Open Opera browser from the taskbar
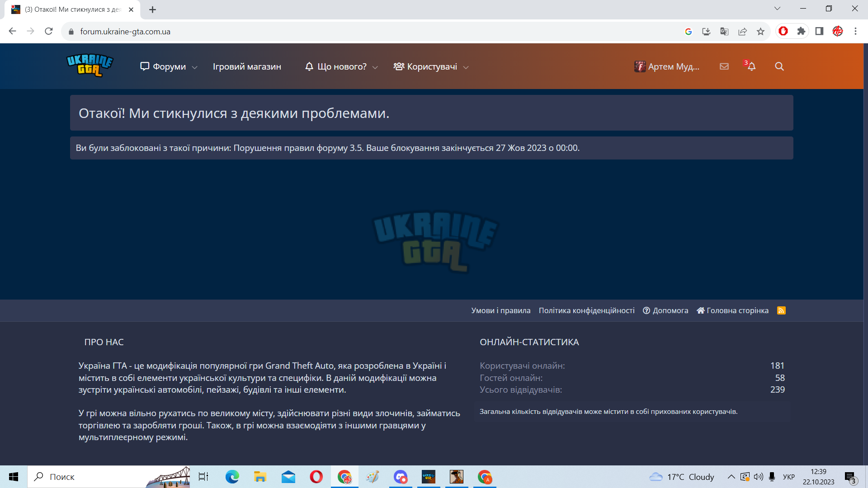The image size is (868, 488). (316, 477)
